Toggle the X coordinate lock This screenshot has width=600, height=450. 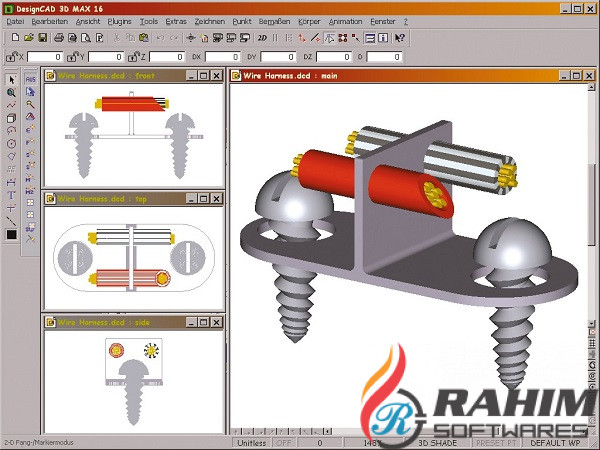11,57
